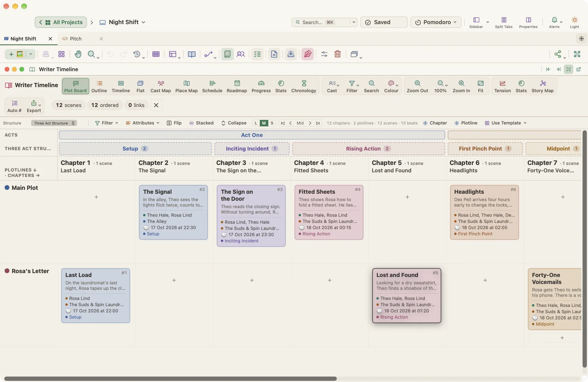588x382 pixels.
Task: Toggle the Collapse rows option
Action: click(234, 123)
